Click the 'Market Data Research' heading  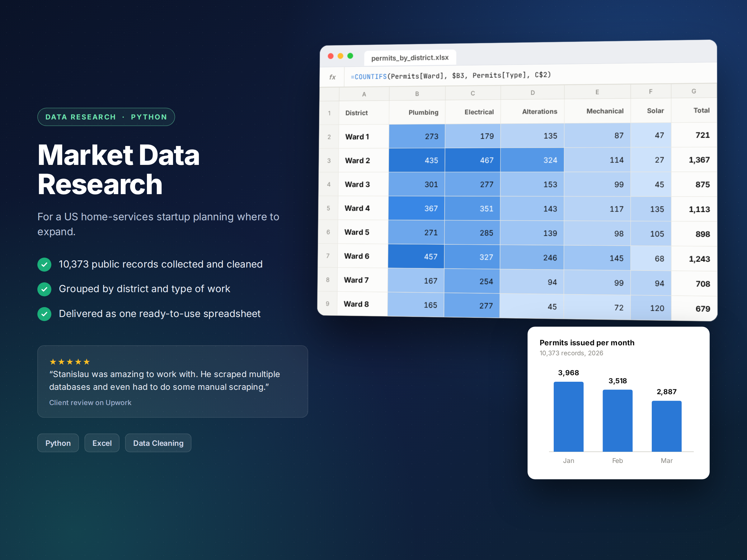[x=119, y=170]
